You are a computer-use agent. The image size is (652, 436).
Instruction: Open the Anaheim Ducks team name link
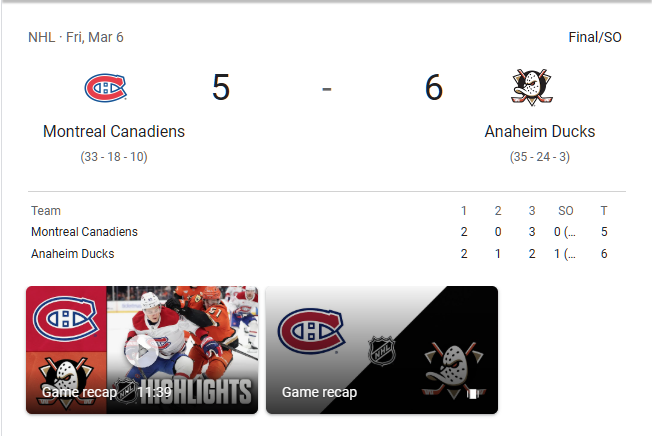click(539, 132)
